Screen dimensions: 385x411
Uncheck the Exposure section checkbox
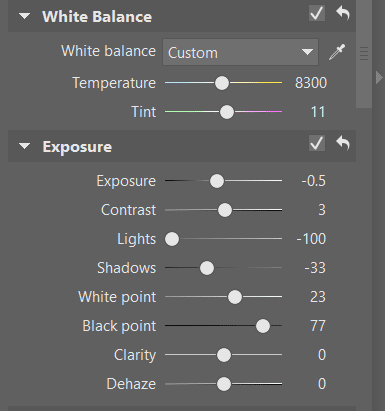point(317,143)
